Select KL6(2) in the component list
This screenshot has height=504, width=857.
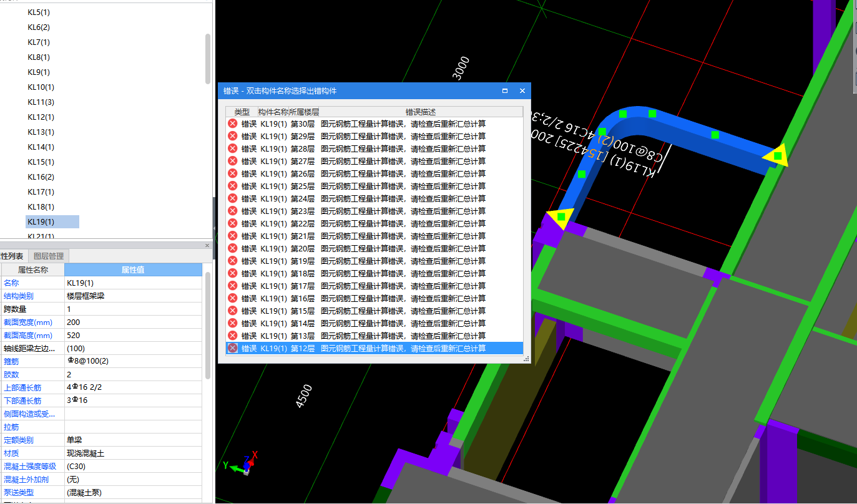tap(39, 27)
